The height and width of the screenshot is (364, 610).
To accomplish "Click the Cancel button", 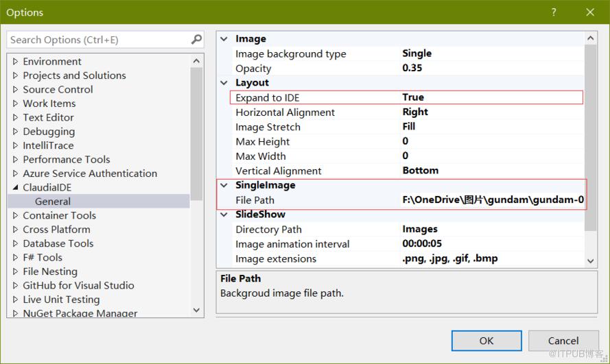I will [x=563, y=341].
